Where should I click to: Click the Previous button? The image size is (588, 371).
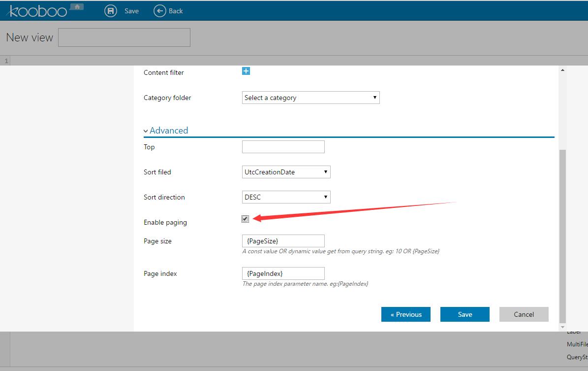pos(406,314)
